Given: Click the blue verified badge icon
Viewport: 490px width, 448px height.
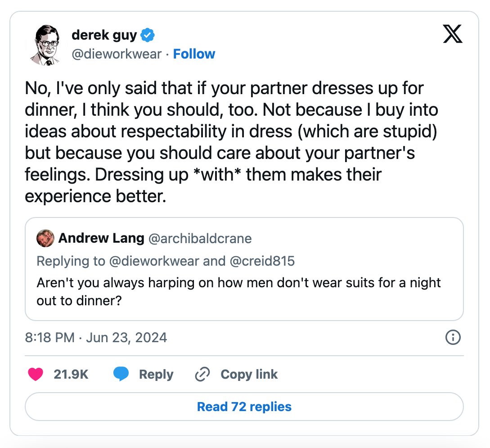Looking at the screenshot, I should [x=148, y=35].
